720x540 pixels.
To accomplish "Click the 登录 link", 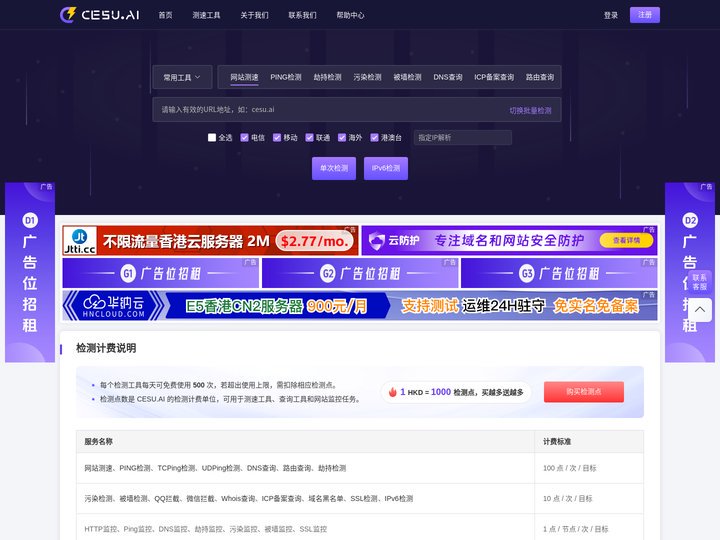I will [x=611, y=15].
